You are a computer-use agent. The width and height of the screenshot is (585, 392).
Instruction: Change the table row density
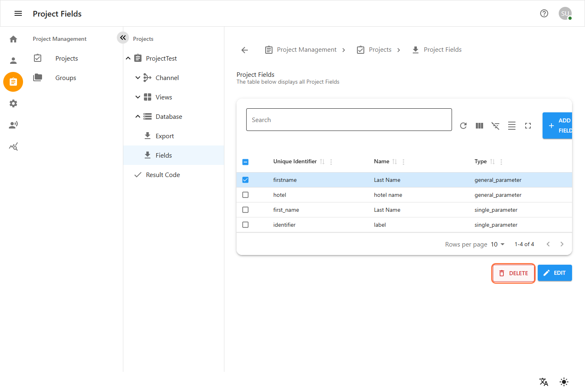click(512, 126)
